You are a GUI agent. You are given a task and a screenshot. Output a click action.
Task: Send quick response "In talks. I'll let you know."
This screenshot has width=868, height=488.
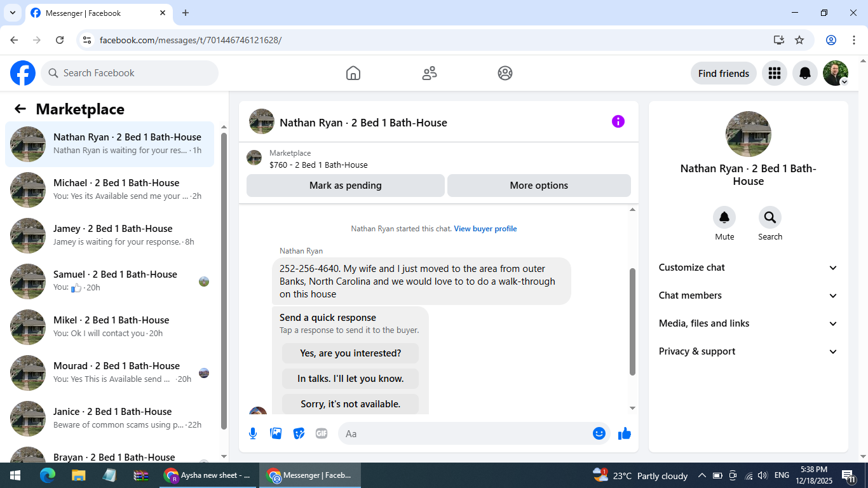tap(351, 379)
